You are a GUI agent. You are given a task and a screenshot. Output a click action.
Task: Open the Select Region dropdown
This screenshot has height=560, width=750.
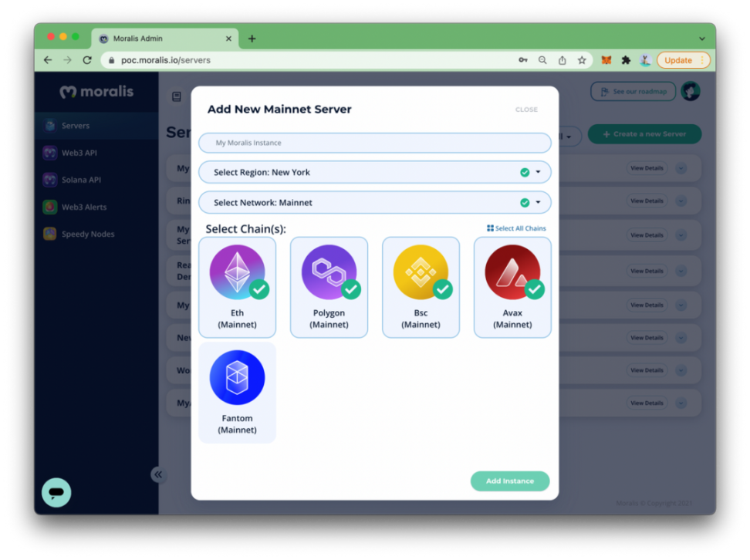click(x=375, y=172)
